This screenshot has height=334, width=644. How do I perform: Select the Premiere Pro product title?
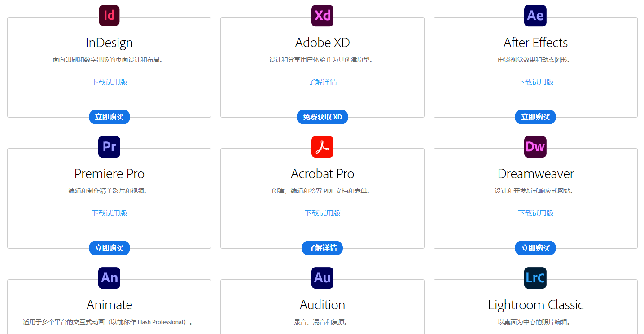pos(109,174)
